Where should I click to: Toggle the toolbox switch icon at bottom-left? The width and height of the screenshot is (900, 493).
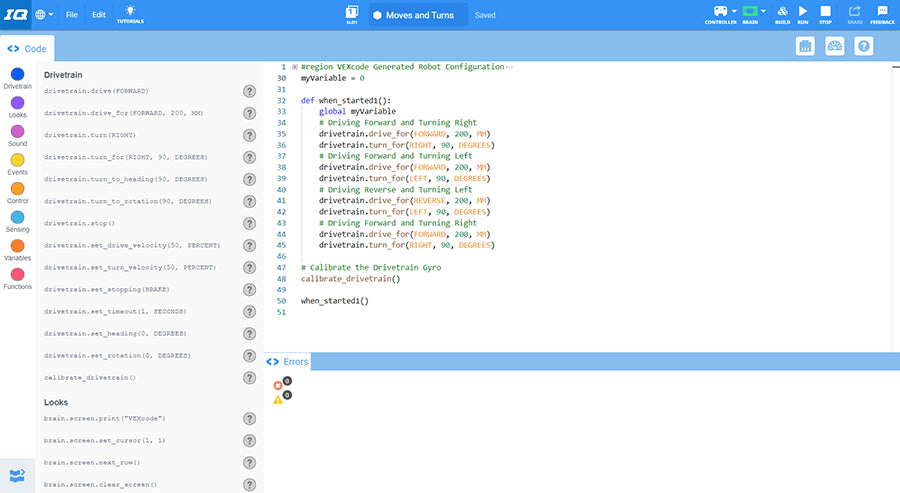(17, 474)
